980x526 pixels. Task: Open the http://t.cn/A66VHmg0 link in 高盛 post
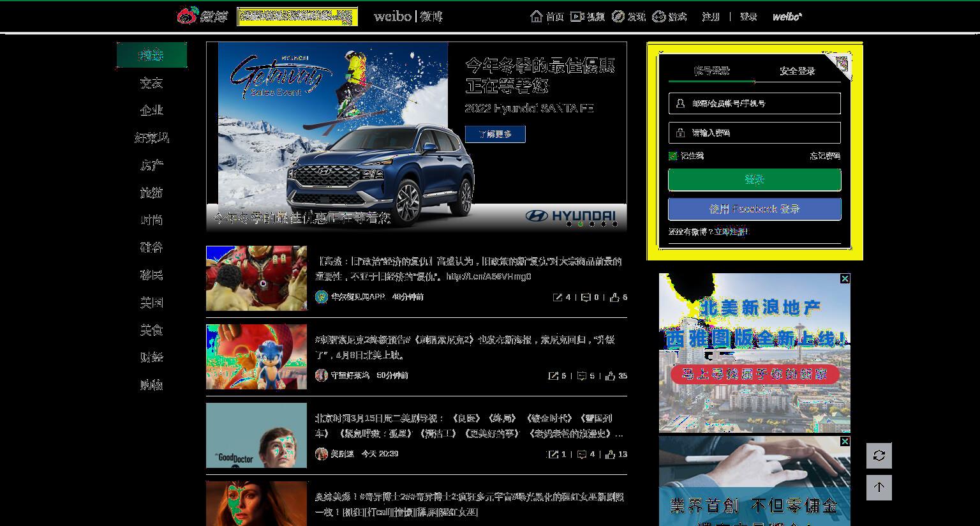(489, 276)
